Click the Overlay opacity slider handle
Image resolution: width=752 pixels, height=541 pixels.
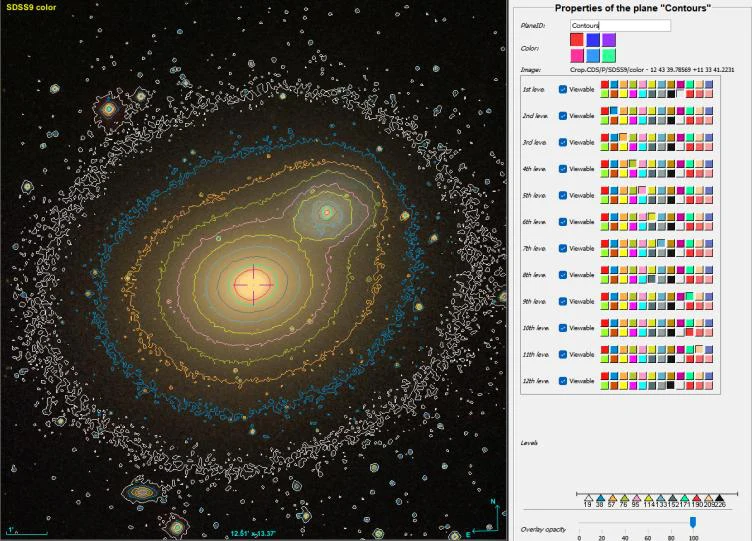(693, 522)
